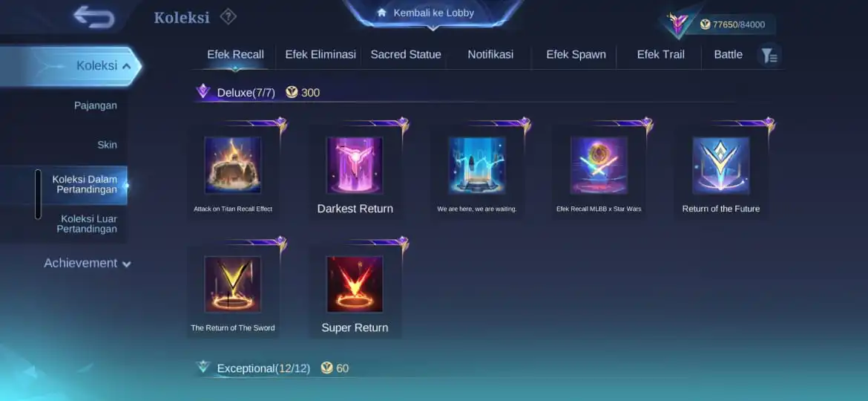Image resolution: width=868 pixels, height=401 pixels.
Task: Open Pajangan in the sidebar
Action: point(95,105)
